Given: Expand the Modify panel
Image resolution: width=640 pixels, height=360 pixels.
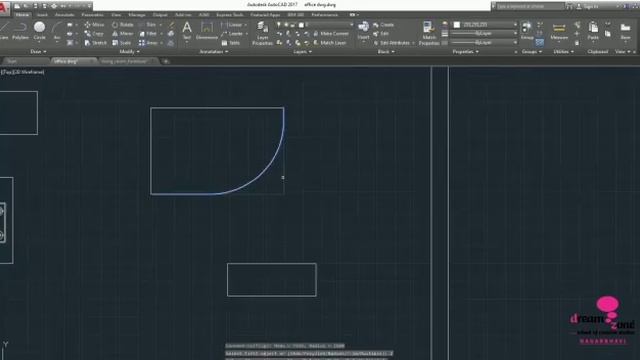Looking at the screenshot, I should click(129, 52).
